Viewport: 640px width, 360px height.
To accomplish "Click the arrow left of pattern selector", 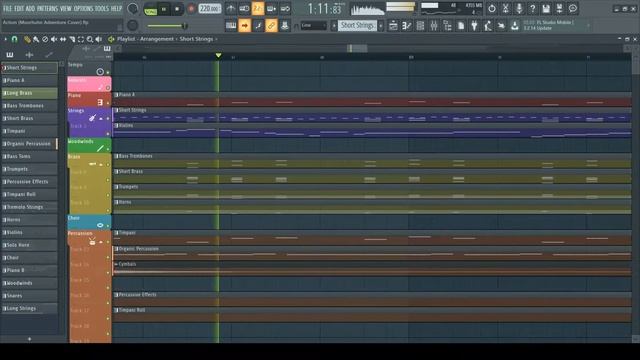I will point(334,26).
